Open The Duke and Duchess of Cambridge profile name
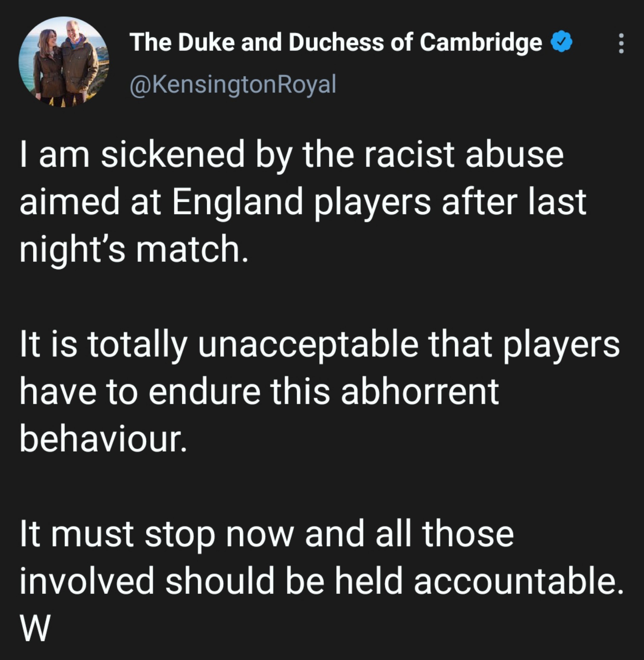The height and width of the screenshot is (660, 644). (336, 42)
